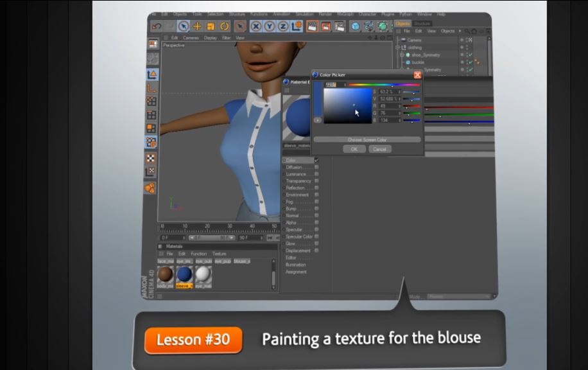588x370 pixels.
Task: Toggle the X-axis lock icon
Action: (x=256, y=26)
